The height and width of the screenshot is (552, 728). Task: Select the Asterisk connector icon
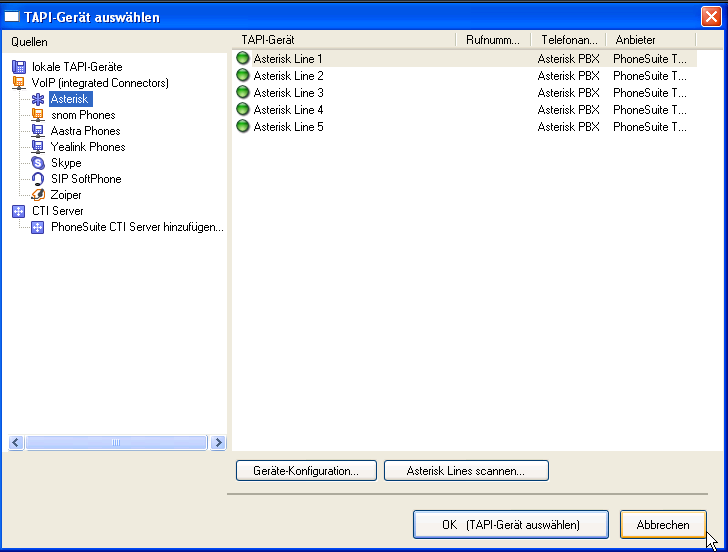click(38, 99)
